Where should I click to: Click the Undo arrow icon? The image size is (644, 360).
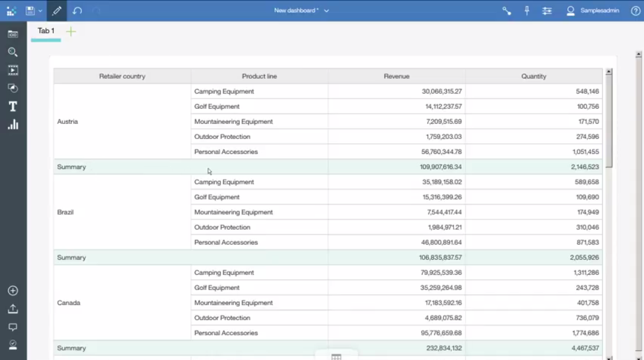77,11
